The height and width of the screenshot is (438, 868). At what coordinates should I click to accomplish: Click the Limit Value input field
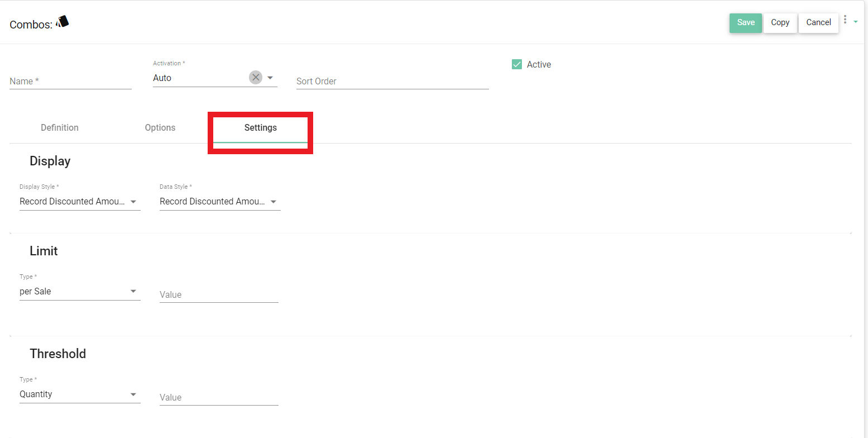click(219, 295)
